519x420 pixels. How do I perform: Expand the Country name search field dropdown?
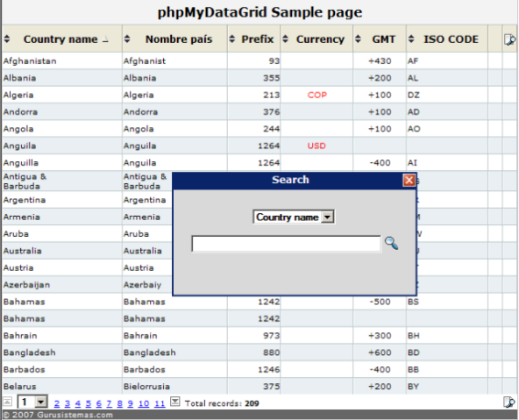pos(327,217)
